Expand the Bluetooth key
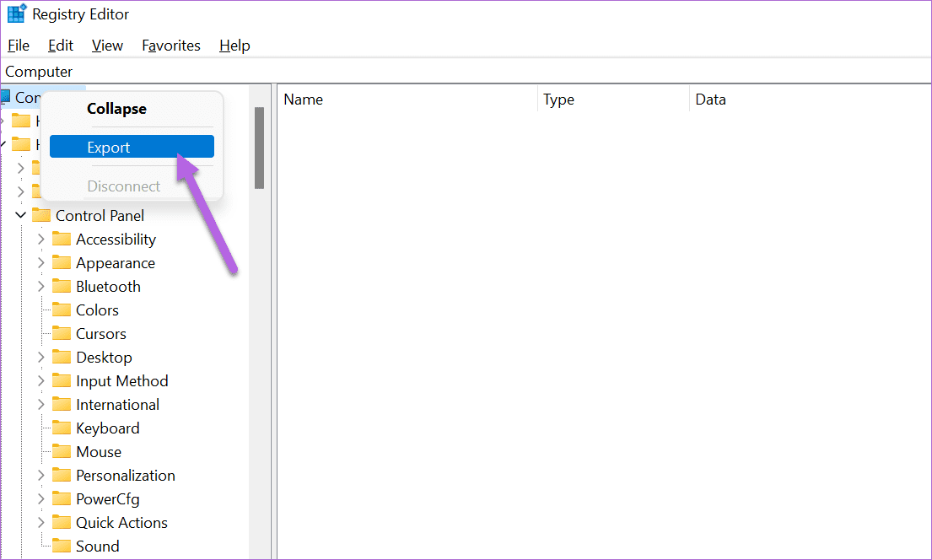 coord(41,287)
